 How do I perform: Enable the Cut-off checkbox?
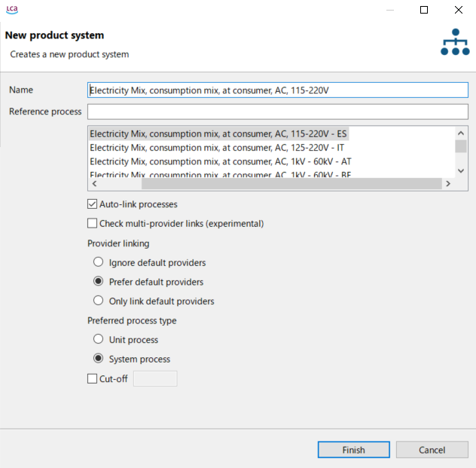(x=93, y=379)
